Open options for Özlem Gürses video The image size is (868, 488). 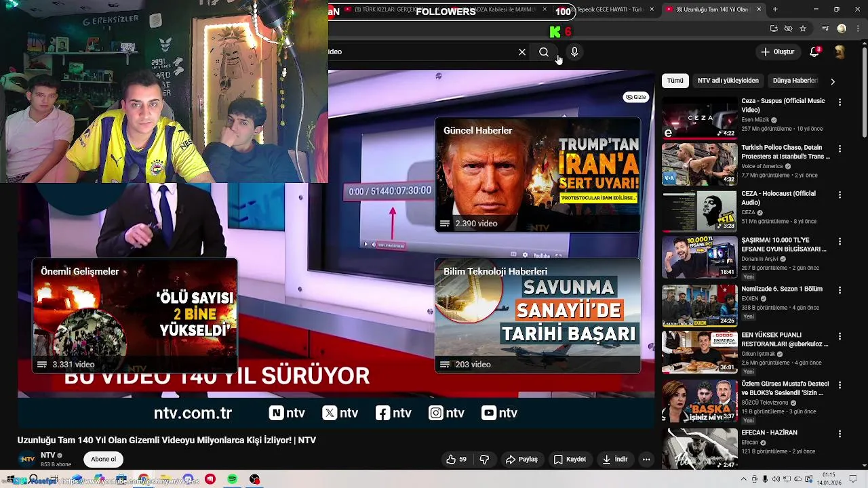(840, 385)
